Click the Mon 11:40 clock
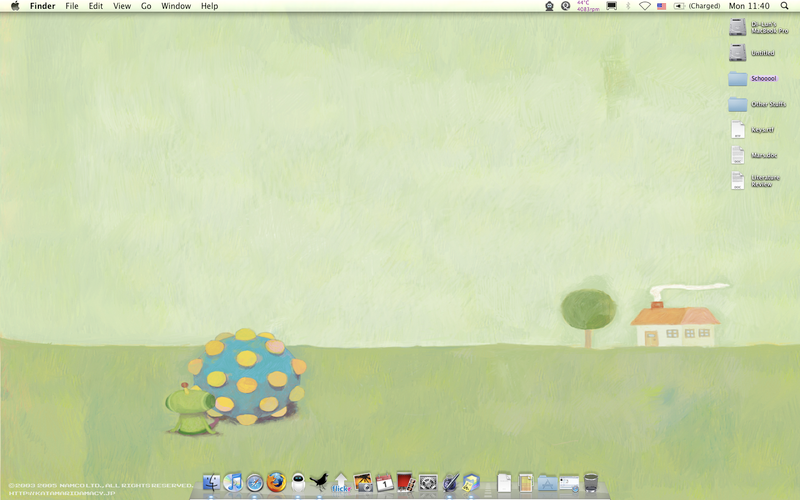The width and height of the screenshot is (800, 500). [748, 6]
